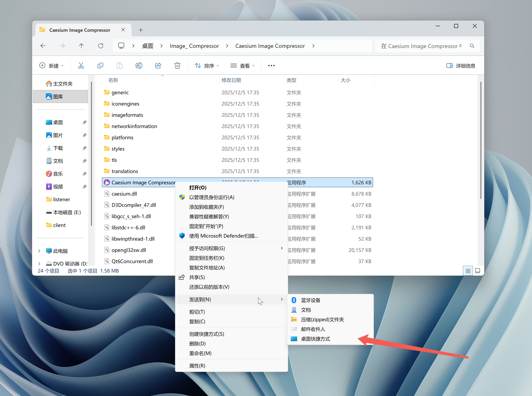Switch to details list view in status bar
Image resolution: width=532 pixels, height=396 pixels.
[468, 271]
